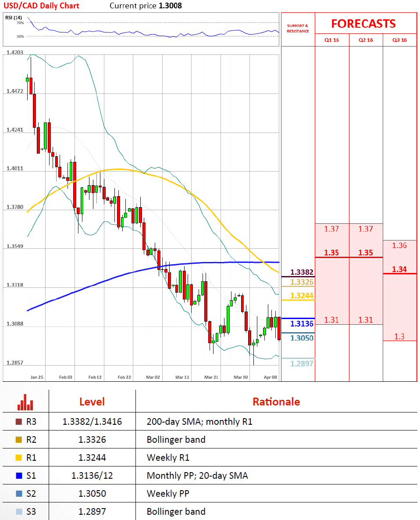Screen dimensions: 420x520
Task: Click the 'Mar 30' date axis label
Action: pyautogui.click(x=241, y=377)
